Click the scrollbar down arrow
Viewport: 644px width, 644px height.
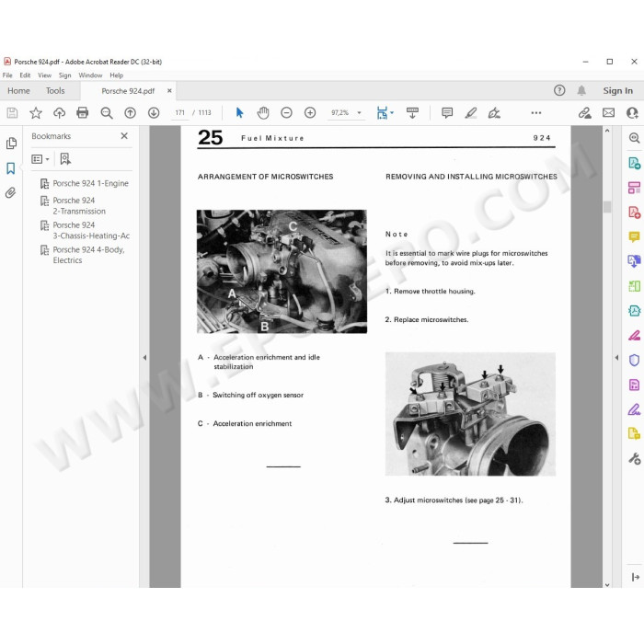tap(607, 584)
